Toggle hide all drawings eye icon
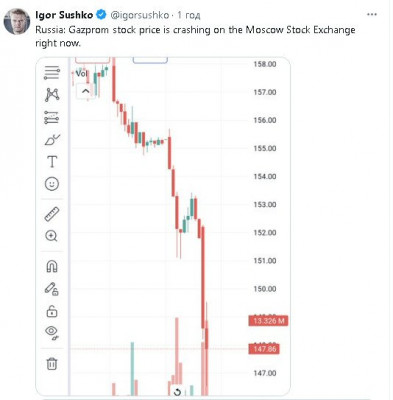This screenshot has width=393, height=400. tap(52, 333)
